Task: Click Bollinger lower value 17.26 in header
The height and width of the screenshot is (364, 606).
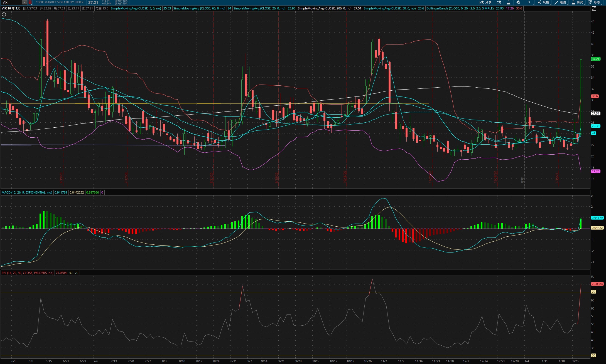Action: pos(510,8)
